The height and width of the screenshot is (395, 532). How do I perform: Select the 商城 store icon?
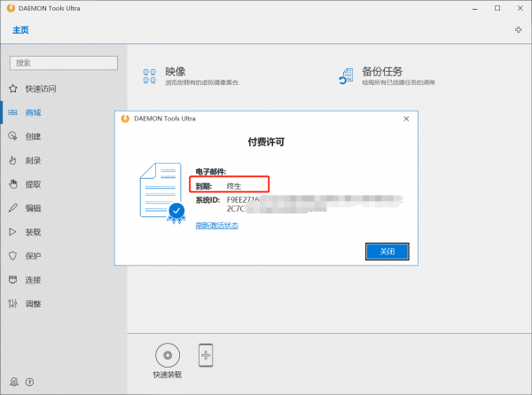pos(12,112)
